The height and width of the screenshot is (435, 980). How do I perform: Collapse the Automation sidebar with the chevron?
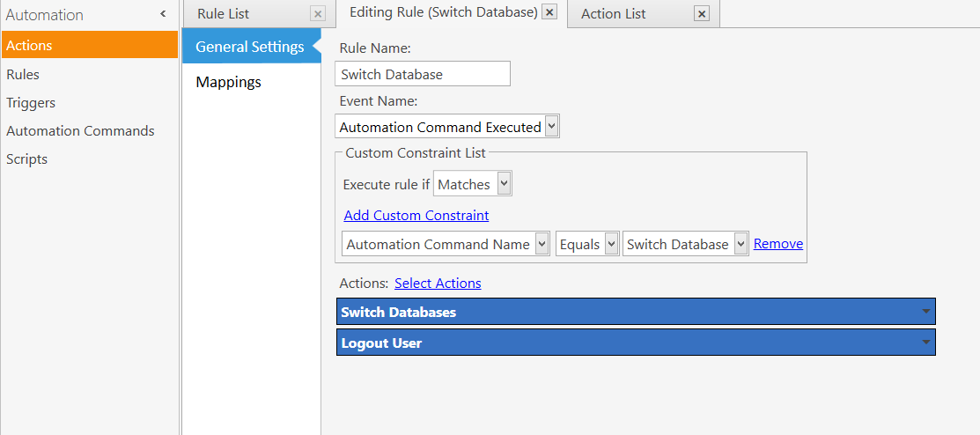pyautogui.click(x=163, y=14)
